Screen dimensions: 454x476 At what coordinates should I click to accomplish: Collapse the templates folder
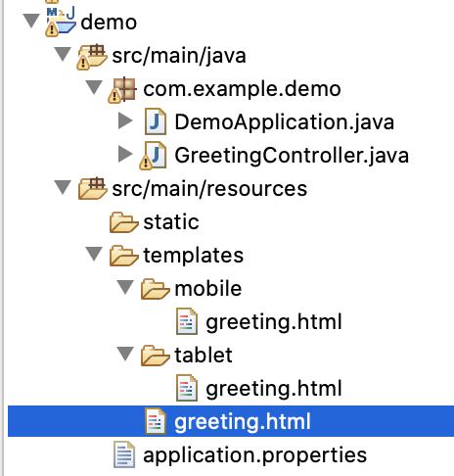pyautogui.click(x=94, y=254)
